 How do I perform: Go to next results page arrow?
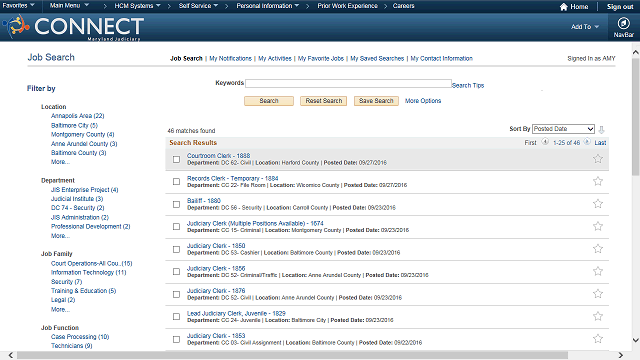point(587,142)
